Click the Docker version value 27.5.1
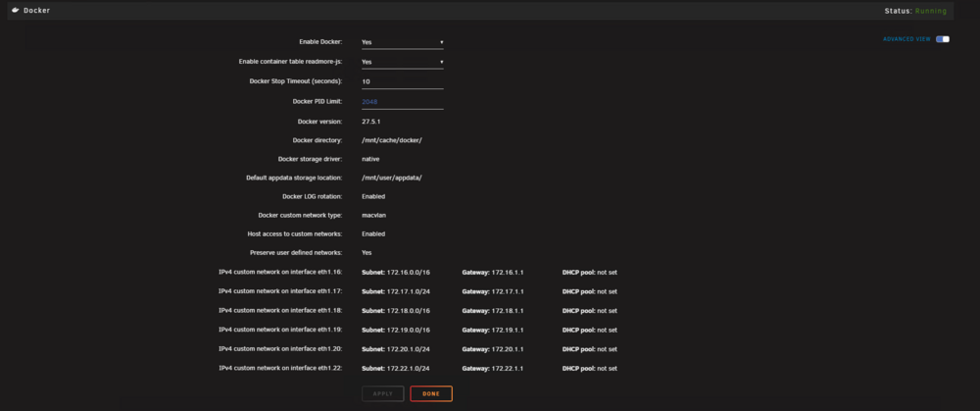This screenshot has height=411, width=980. click(370, 122)
